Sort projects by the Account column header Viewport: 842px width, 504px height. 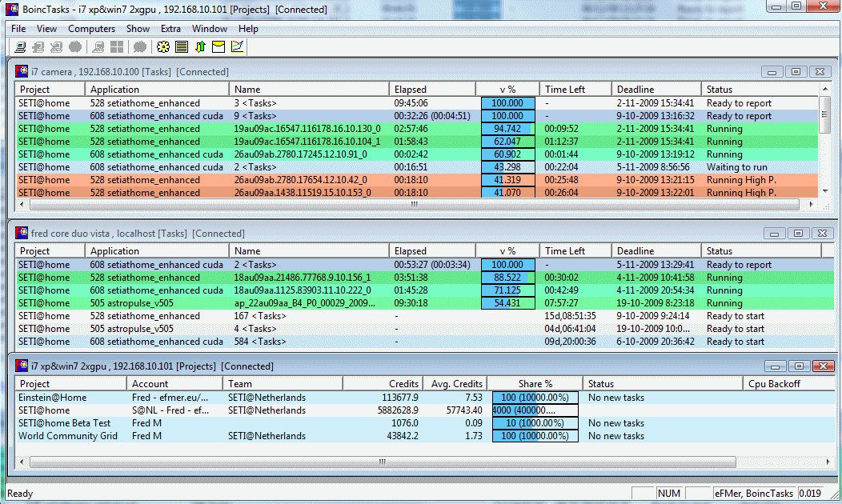pyautogui.click(x=174, y=384)
